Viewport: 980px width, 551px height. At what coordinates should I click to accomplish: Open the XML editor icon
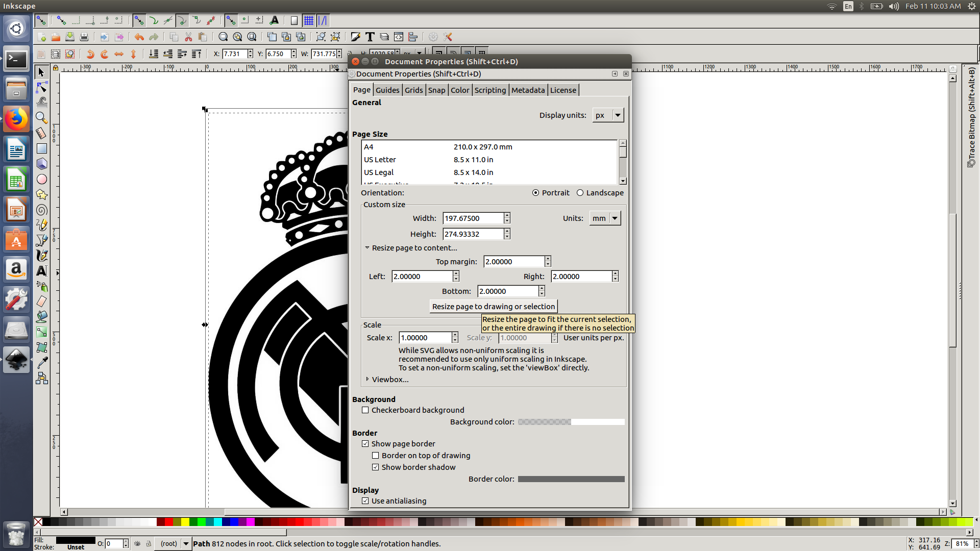pos(399,37)
